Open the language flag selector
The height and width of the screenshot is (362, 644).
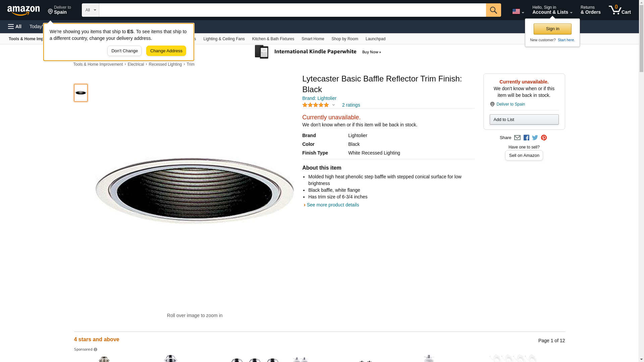click(x=518, y=11)
